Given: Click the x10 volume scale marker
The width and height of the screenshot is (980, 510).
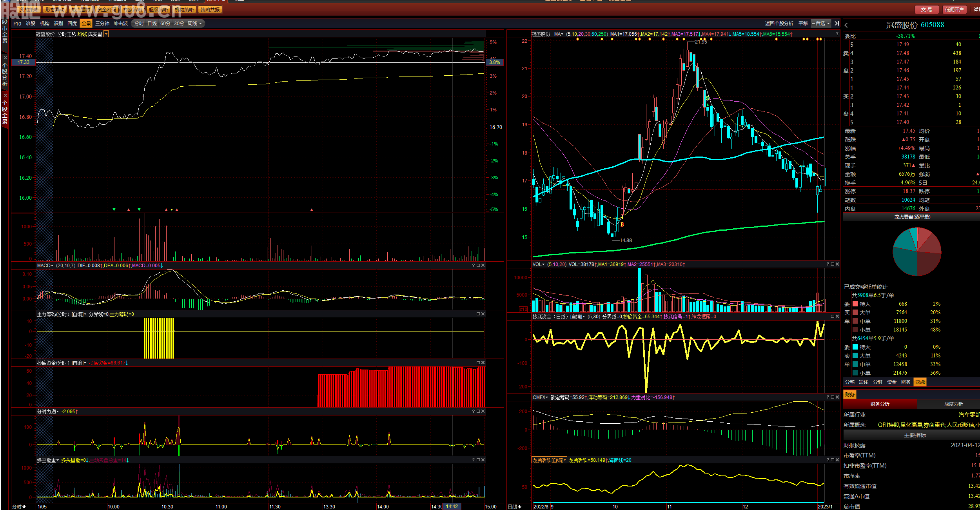Looking at the screenshot, I should click(x=523, y=310).
